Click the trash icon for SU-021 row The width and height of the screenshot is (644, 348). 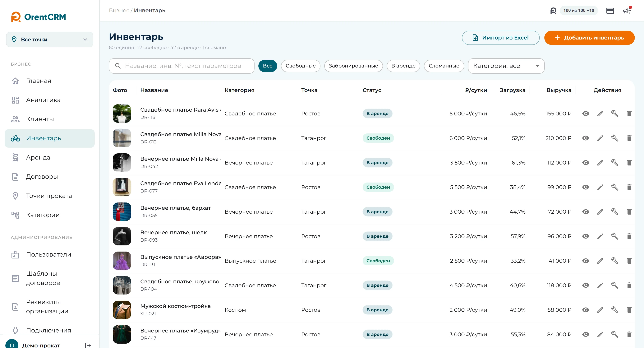click(x=629, y=310)
